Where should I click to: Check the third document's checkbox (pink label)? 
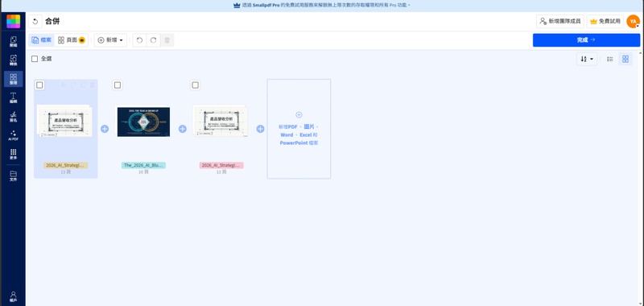196,85
